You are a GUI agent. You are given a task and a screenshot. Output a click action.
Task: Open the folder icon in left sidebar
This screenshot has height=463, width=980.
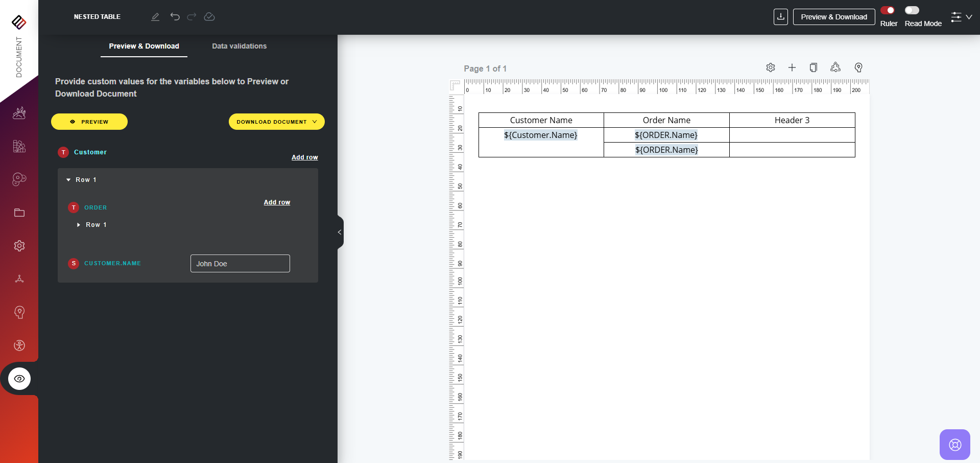(19, 213)
